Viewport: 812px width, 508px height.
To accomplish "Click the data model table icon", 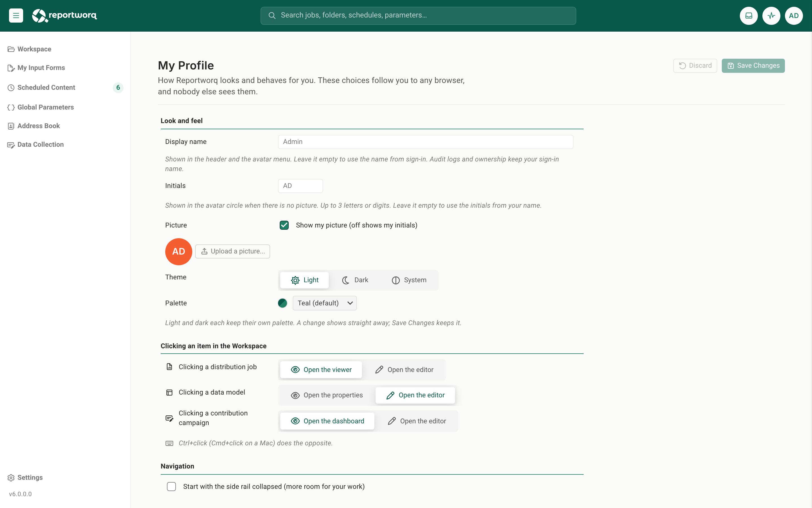I will (169, 392).
